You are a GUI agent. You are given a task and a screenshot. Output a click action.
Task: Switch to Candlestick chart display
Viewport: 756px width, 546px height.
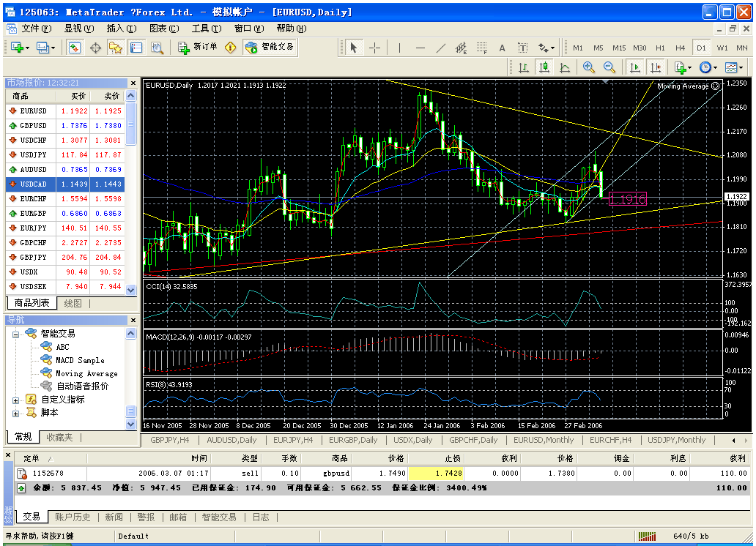[x=544, y=67]
